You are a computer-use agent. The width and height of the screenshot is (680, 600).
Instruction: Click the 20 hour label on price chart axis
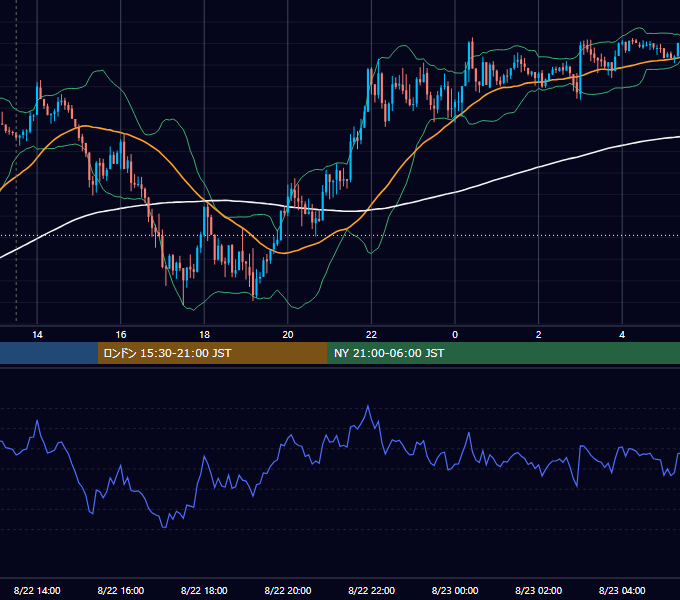[x=288, y=335]
